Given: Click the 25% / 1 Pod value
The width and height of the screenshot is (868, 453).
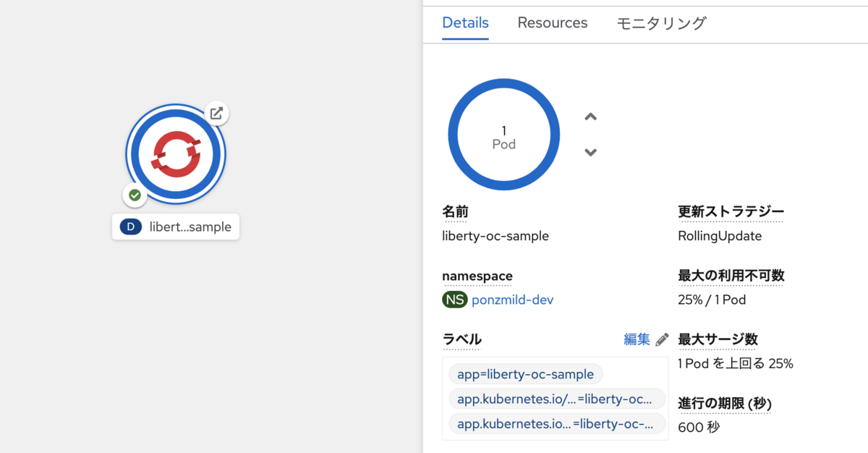Looking at the screenshot, I should point(712,300).
